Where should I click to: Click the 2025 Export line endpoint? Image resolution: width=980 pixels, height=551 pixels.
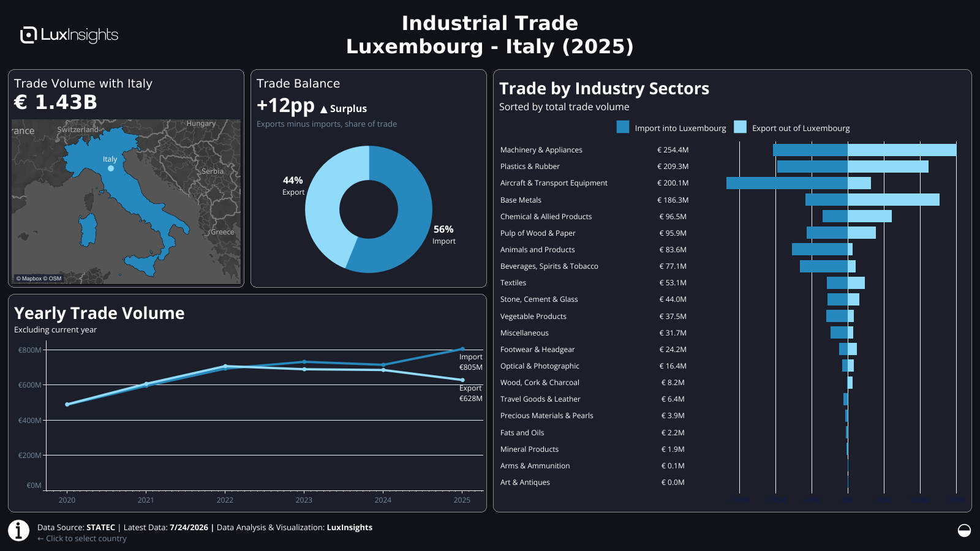[x=462, y=380]
